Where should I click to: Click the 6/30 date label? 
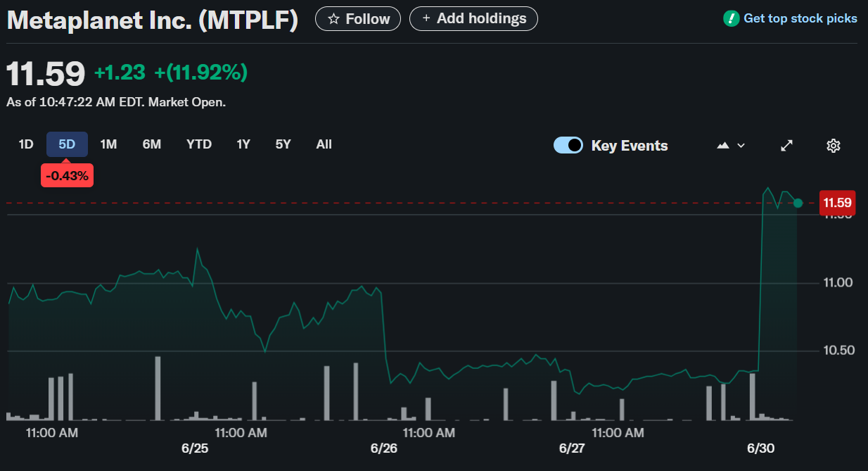coord(760,448)
